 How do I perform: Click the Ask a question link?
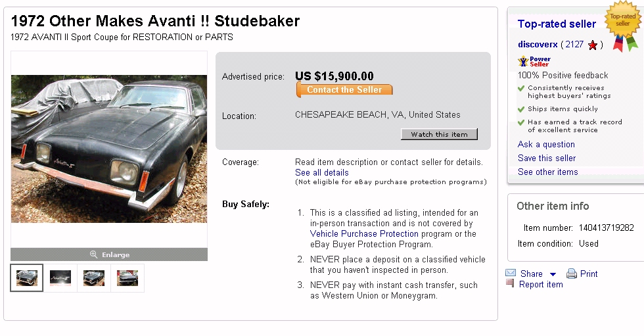546,145
